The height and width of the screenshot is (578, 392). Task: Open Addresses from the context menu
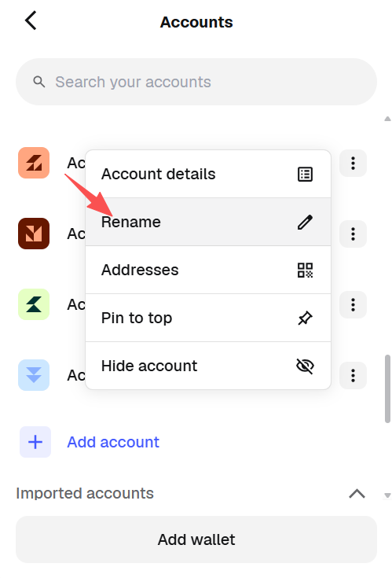[x=208, y=270]
